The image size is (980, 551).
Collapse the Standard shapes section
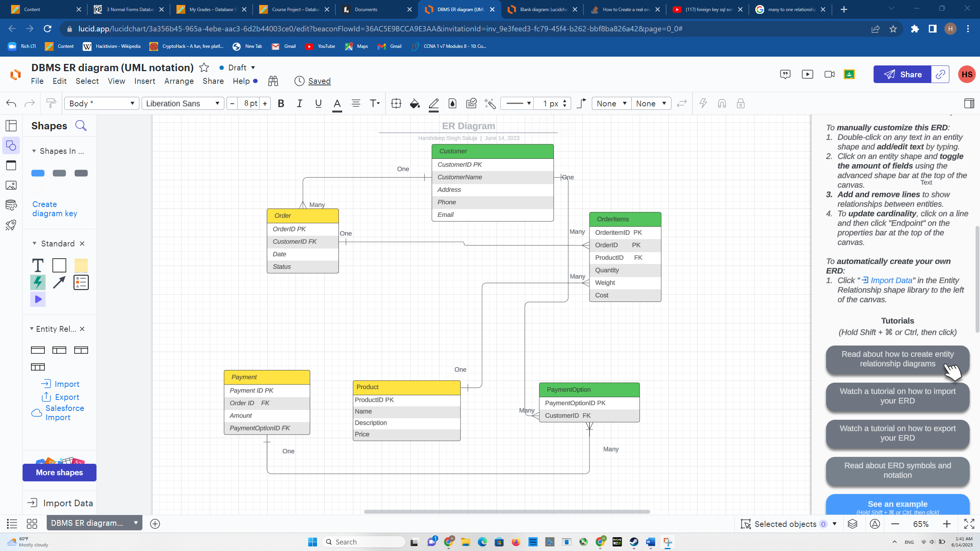tap(34, 243)
